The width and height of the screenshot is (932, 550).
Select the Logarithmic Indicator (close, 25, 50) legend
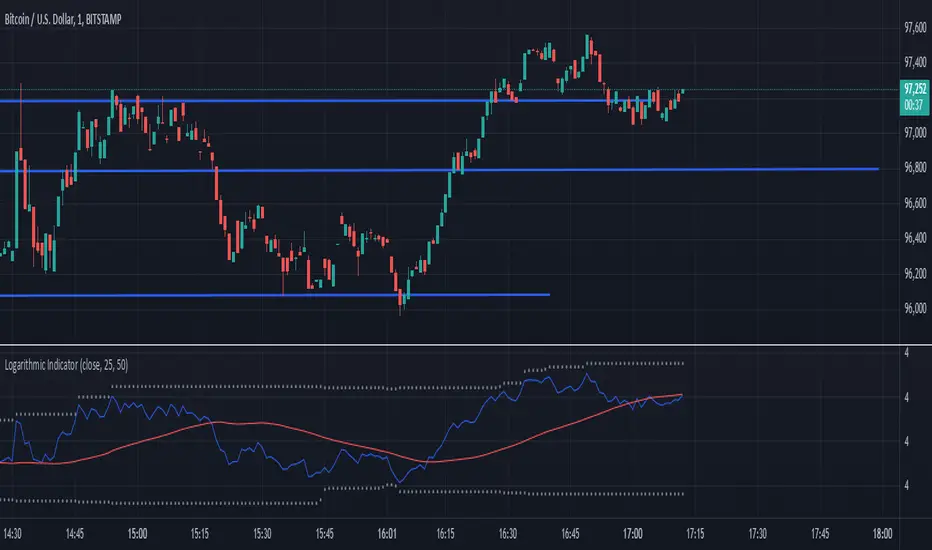(x=66, y=364)
